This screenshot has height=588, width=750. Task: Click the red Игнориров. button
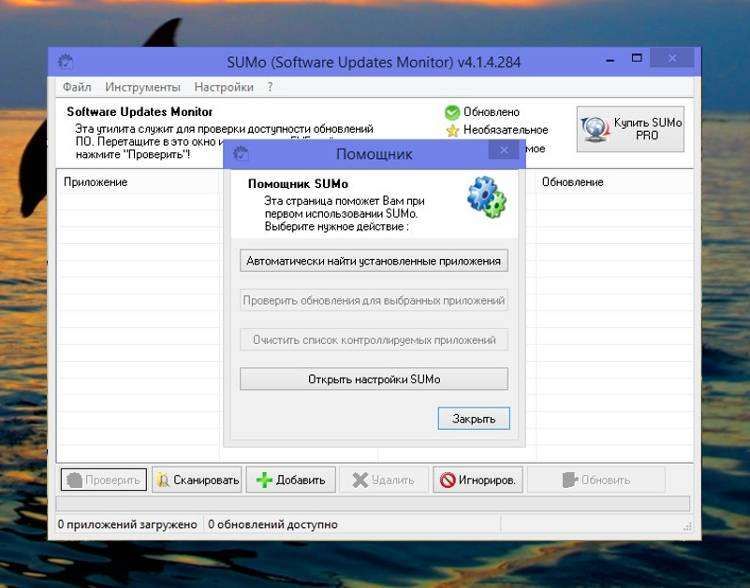pyautogui.click(x=478, y=480)
